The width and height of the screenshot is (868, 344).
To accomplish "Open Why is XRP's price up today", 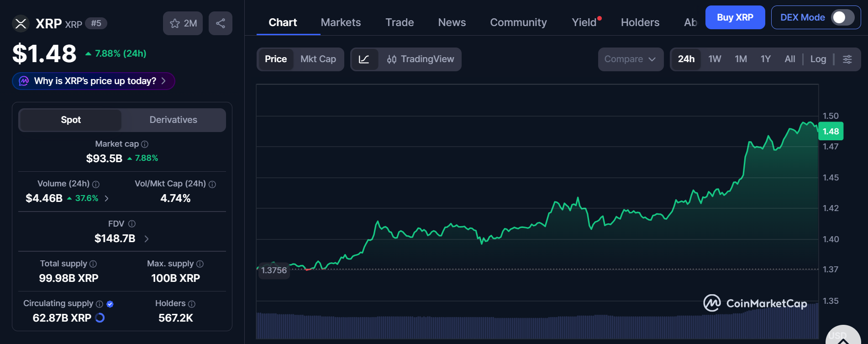I will [94, 81].
